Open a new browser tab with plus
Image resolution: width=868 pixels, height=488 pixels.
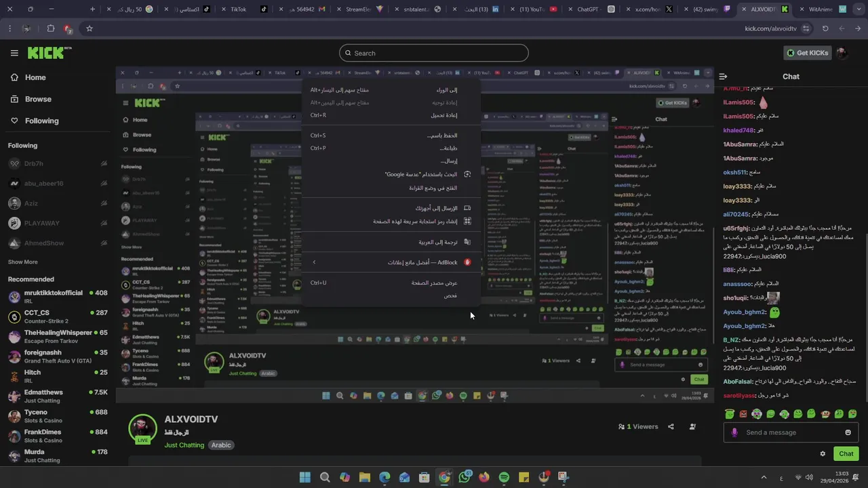click(x=92, y=9)
